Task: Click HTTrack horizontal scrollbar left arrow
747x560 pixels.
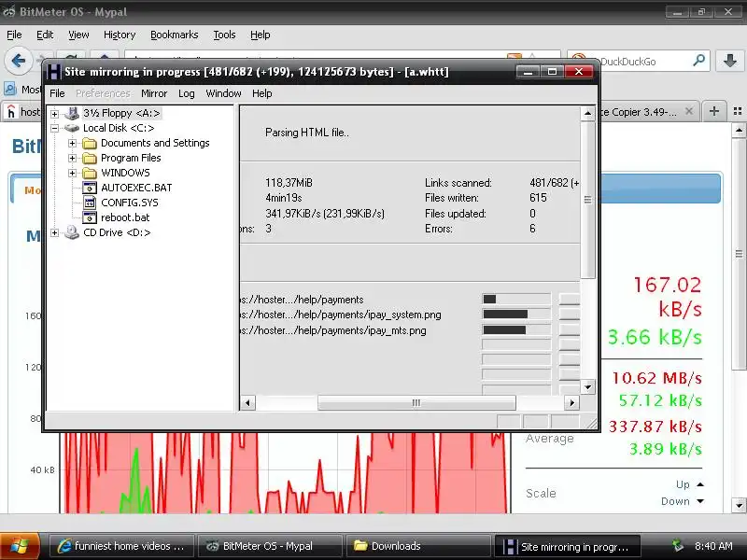Action: [247, 403]
